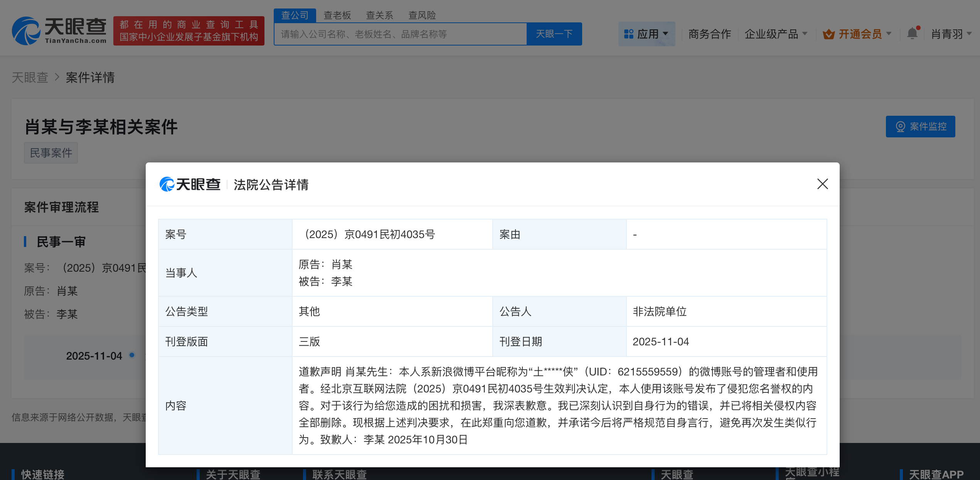980x480 pixels.
Task: Click the monitor icon on 案件监控 button
Action: 901,126
